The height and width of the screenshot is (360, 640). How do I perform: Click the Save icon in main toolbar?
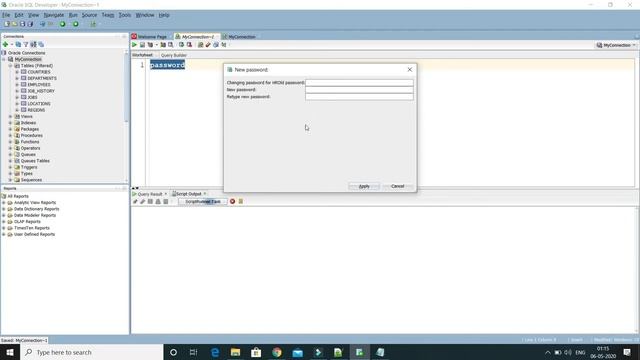pyautogui.click(x=22, y=24)
